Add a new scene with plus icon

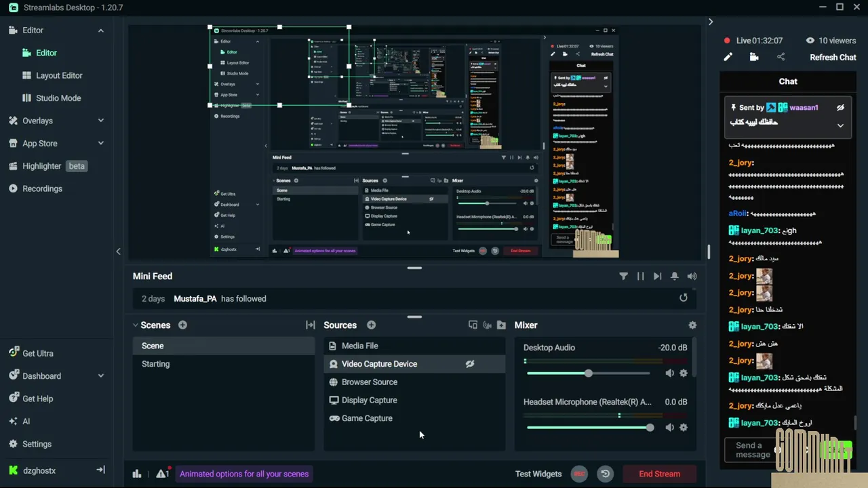182,325
